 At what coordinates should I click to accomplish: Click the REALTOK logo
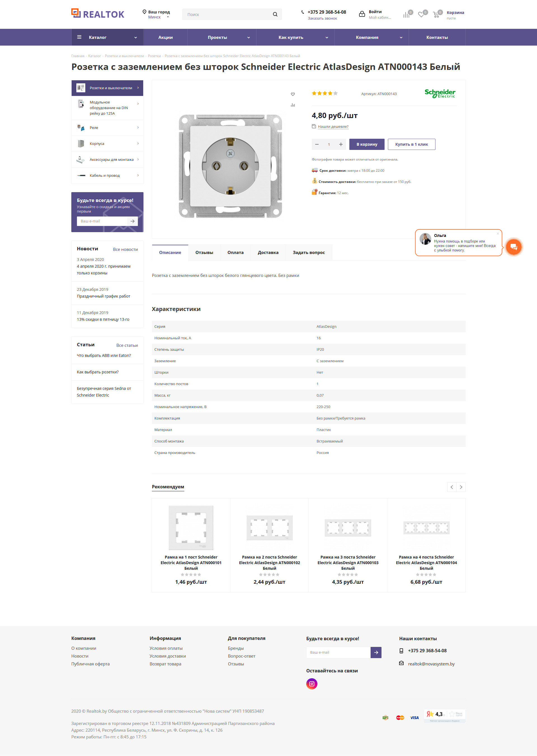98,13
